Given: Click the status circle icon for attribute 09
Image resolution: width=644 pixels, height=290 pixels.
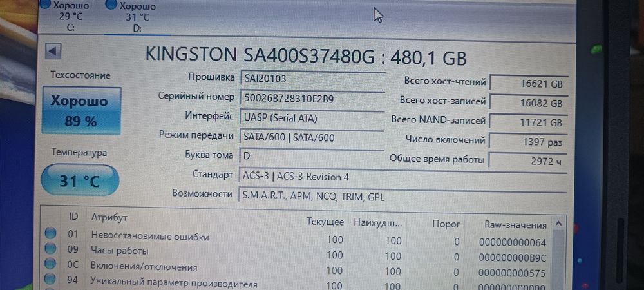Looking at the screenshot, I should 50,248.
